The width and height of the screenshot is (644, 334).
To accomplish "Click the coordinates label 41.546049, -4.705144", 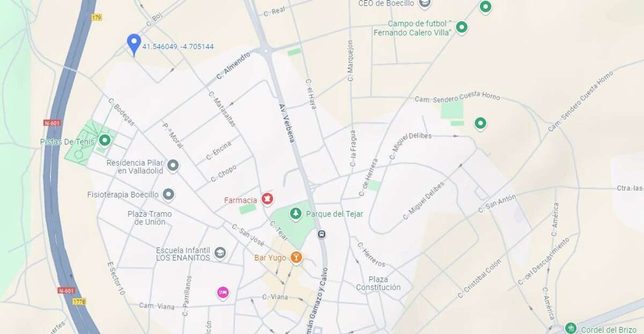I will click(x=178, y=47).
